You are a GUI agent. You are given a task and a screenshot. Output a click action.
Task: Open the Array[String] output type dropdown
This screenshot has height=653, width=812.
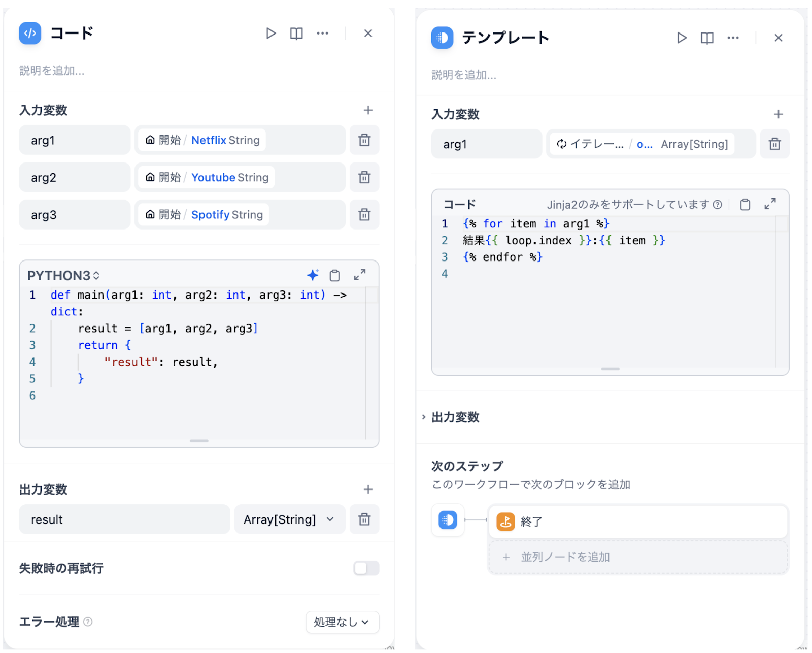click(289, 519)
